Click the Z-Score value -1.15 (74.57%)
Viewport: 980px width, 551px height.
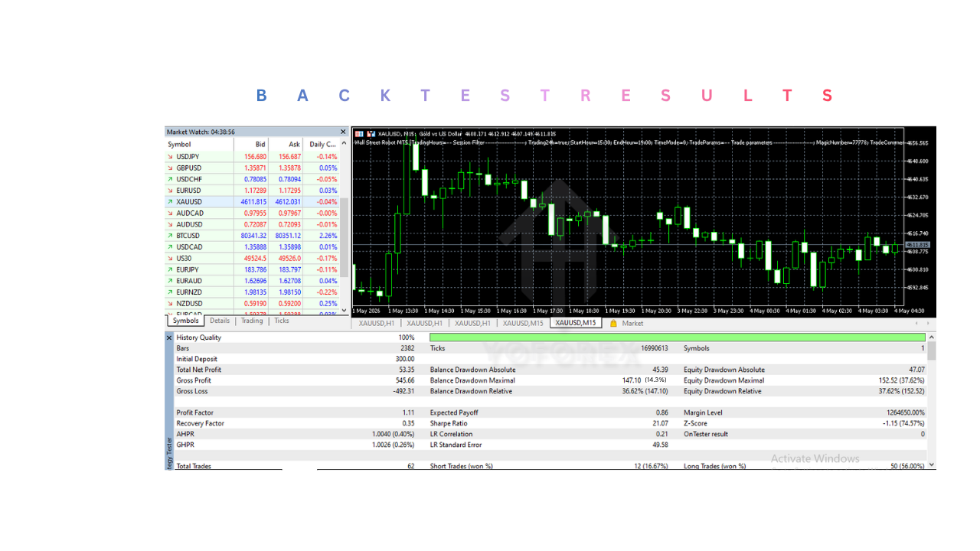(903, 423)
